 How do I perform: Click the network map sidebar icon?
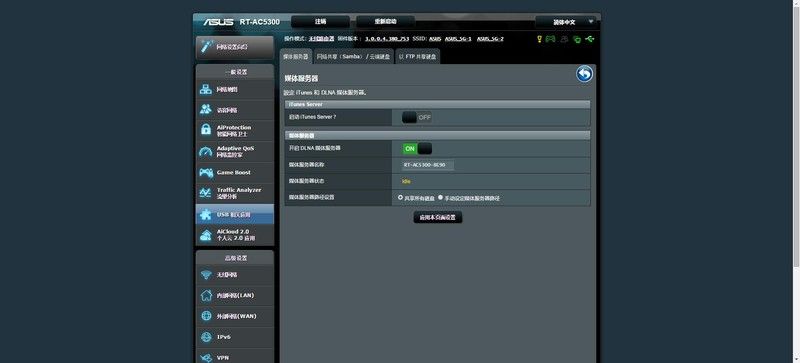tap(206, 89)
